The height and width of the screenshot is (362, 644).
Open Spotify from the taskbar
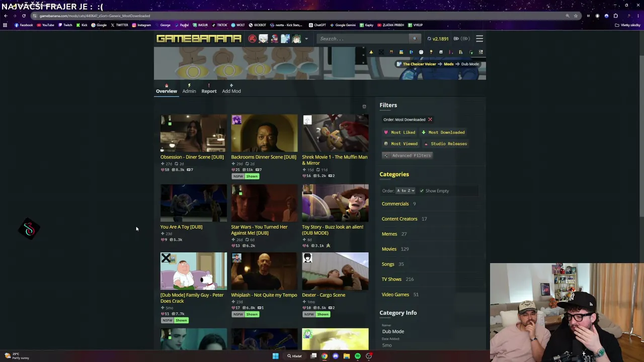pyautogui.click(x=358, y=356)
